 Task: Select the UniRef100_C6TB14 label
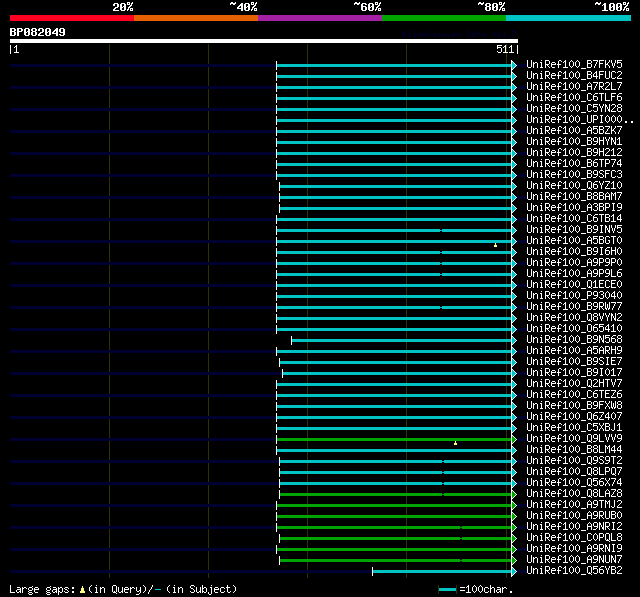click(574, 219)
